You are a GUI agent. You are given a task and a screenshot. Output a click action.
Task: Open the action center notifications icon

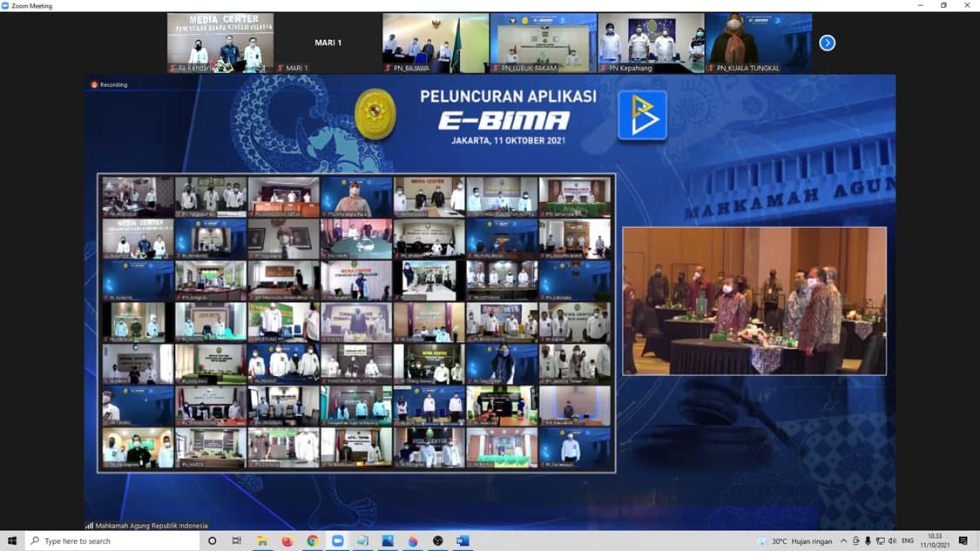tap(963, 541)
